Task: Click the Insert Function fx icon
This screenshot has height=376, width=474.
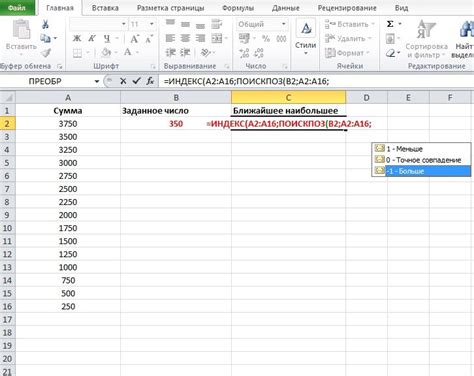Action: pyautogui.click(x=150, y=81)
